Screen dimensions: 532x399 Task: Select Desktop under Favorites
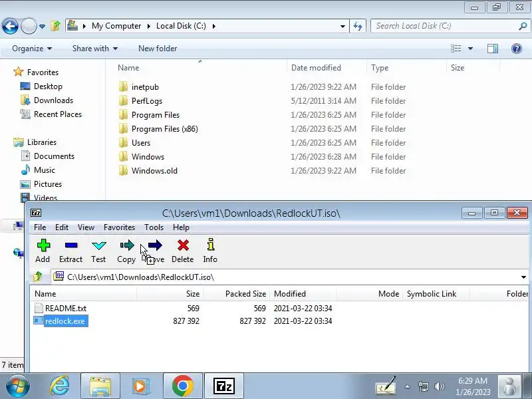[48, 86]
